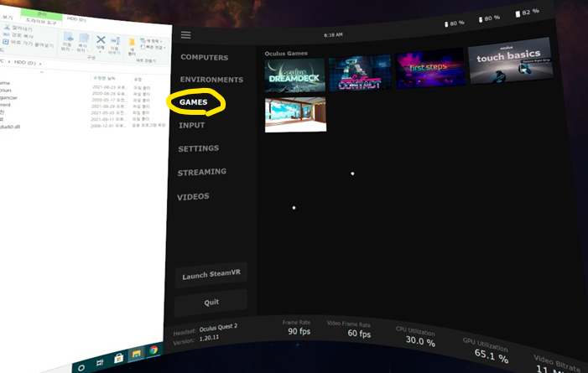Open the Virtual Desktop hamburger menu

(x=185, y=35)
